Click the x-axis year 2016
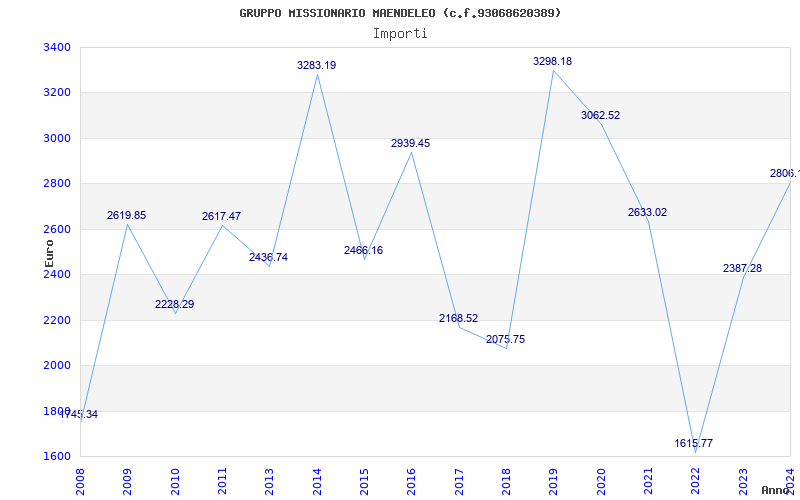This screenshot has width=800, height=500. click(411, 482)
